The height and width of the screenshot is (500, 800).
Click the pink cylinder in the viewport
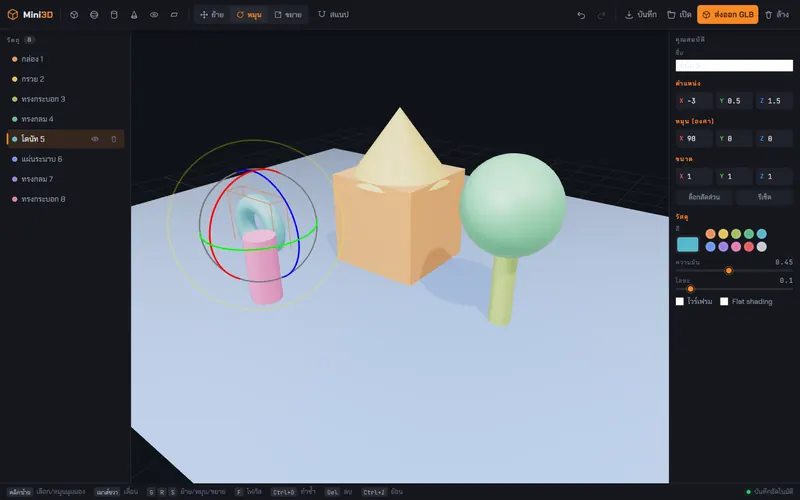pos(264,276)
